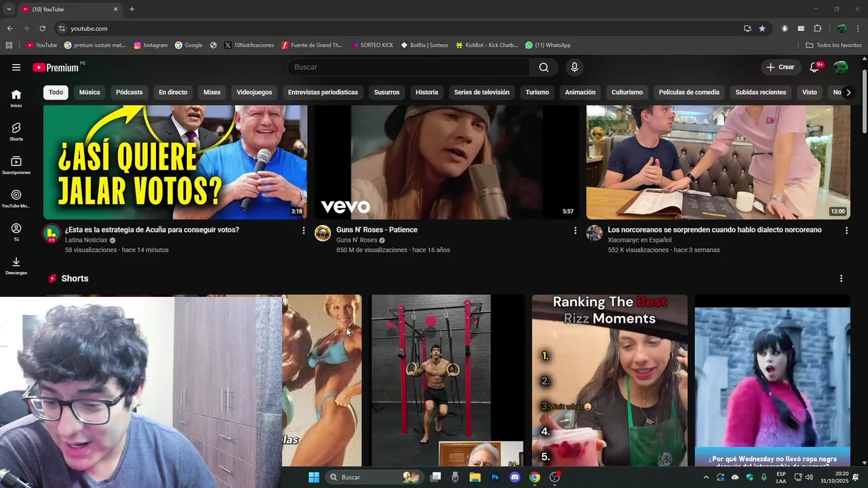Open options for the Acuña video
Screen dimensions: 868x488
(x=303, y=230)
